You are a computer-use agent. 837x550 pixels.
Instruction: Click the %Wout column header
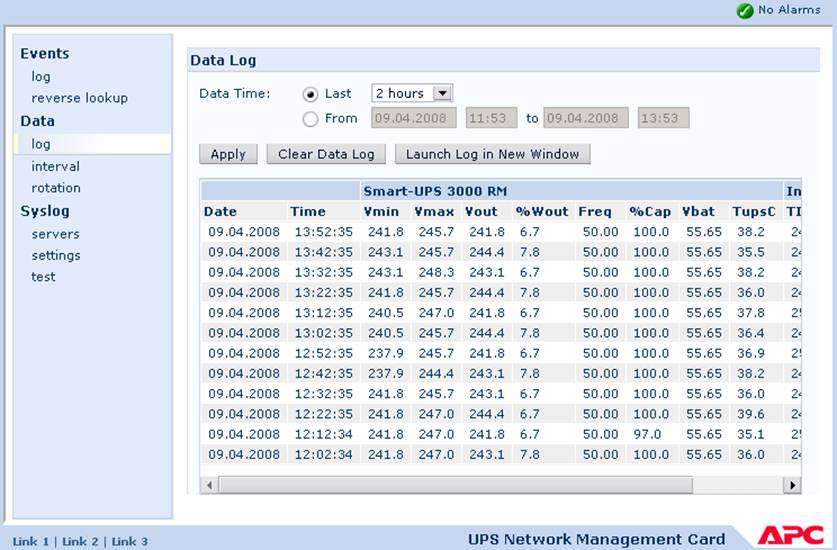(x=542, y=211)
